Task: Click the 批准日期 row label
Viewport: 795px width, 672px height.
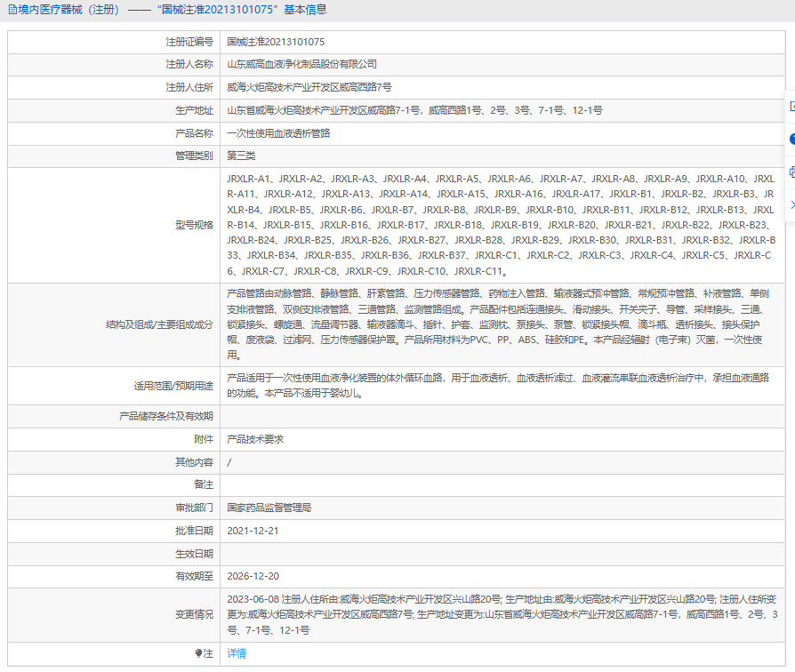Action: [194, 531]
